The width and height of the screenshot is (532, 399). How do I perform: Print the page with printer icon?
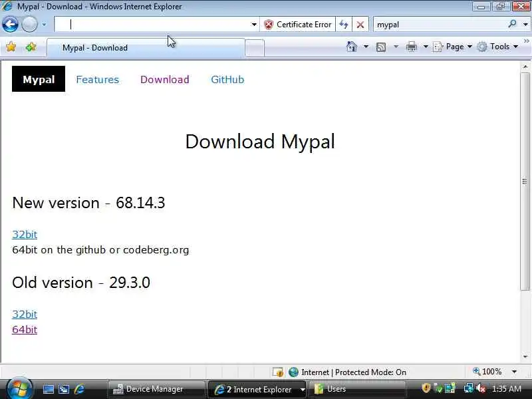[411, 47]
